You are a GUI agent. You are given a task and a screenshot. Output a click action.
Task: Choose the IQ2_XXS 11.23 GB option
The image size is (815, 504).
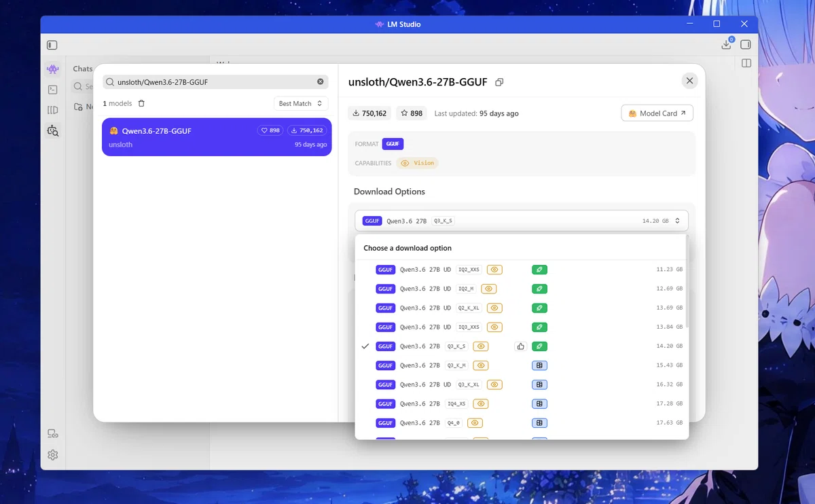pyautogui.click(x=521, y=270)
